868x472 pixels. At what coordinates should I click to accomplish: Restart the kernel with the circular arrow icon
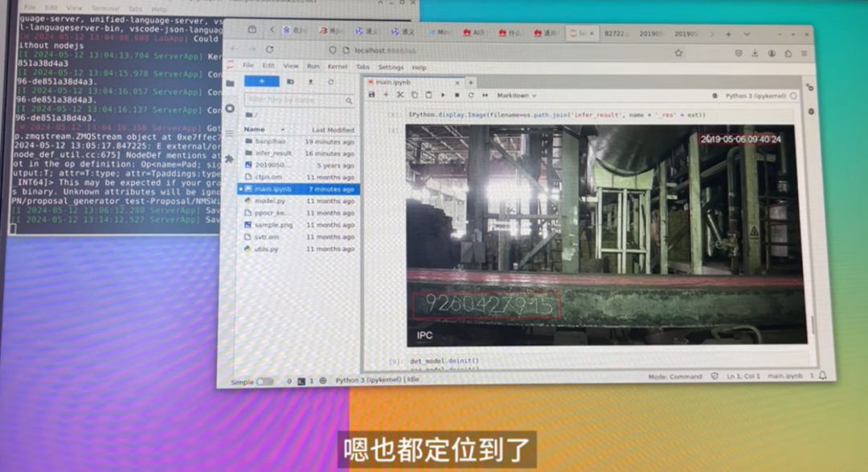point(471,96)
